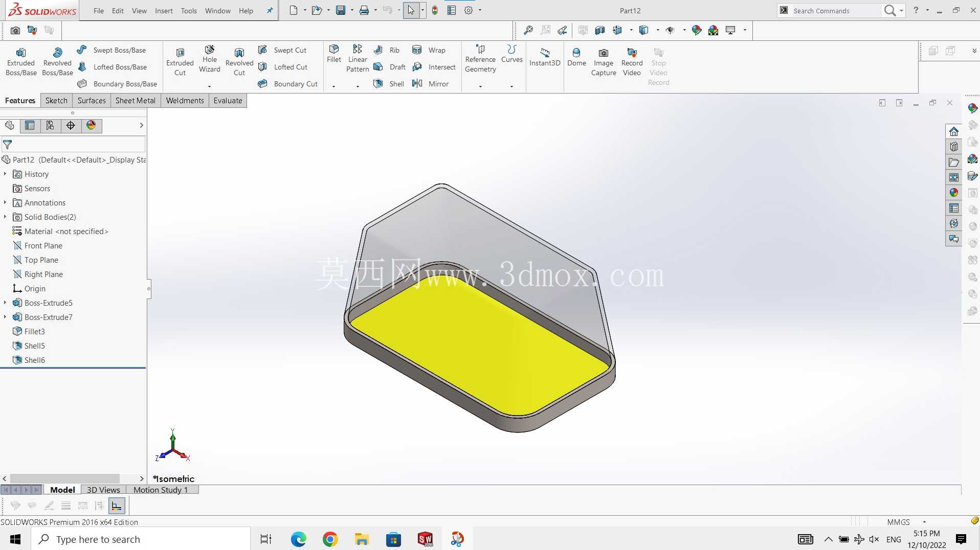Select the Revolved Boss/Base tool

click(x=57, y=62)
